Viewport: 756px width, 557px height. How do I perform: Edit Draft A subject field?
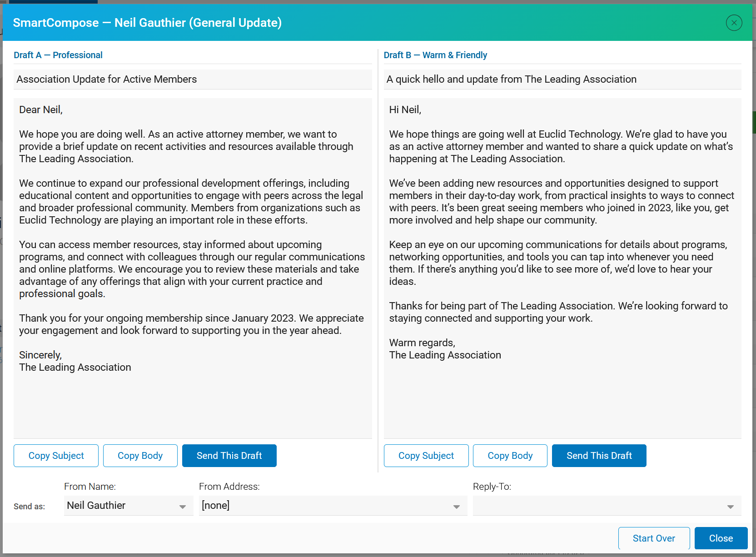193,79
